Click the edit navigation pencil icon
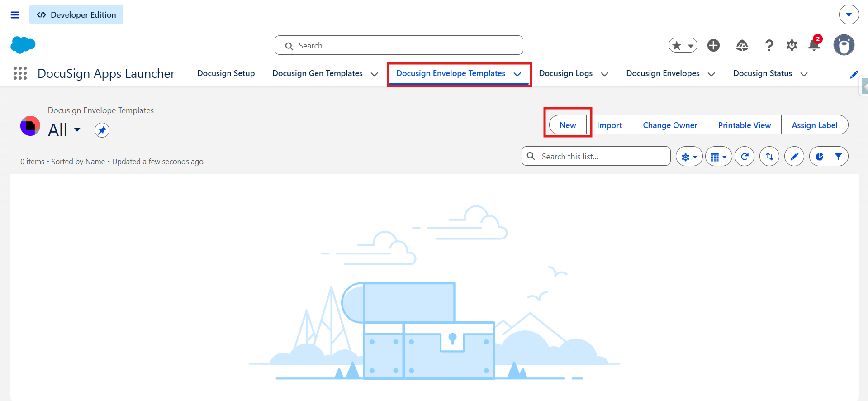This screenshot has height=401, width=868. click(x=854, y=74)
